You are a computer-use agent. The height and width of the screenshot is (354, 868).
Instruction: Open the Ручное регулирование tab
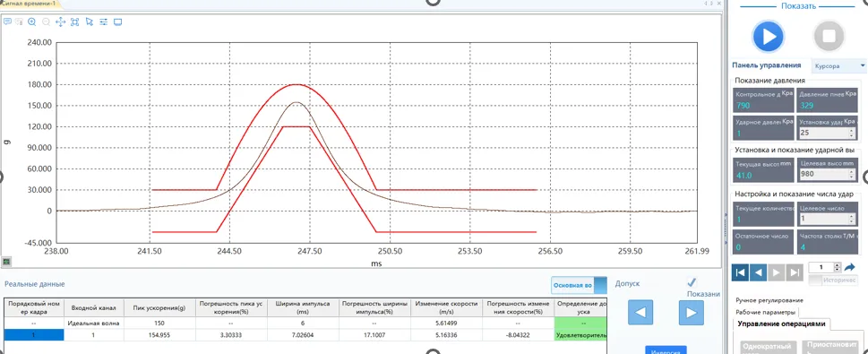pyautogui.click(x=769, y=300)
